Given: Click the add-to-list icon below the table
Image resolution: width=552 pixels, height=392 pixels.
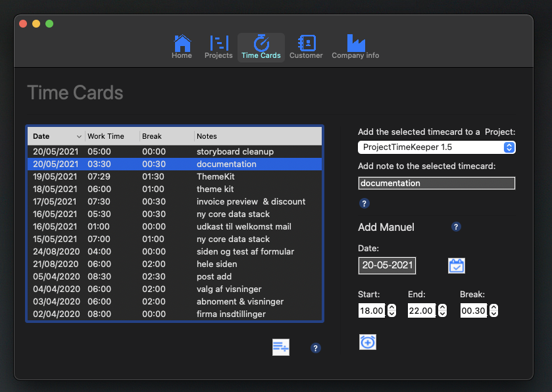Looking at the screenshot, I should (x=281, y=347).
